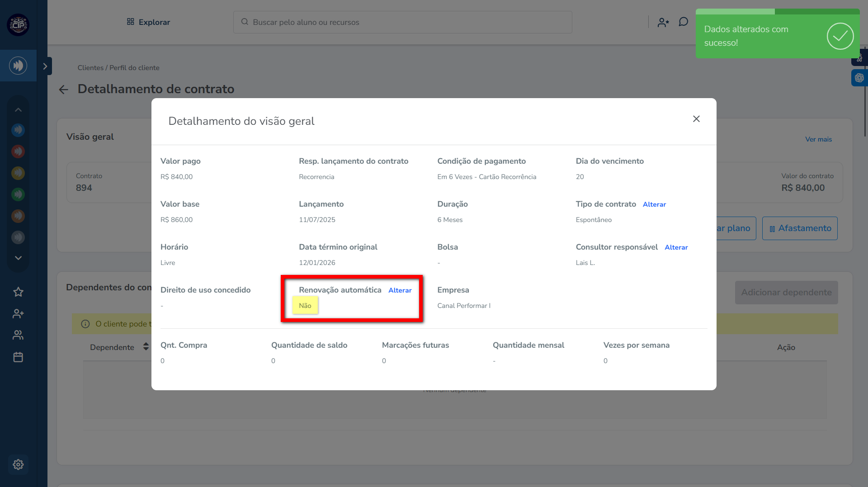Click Alterar next to Consultor responsável

pyautogui.click(x=676, y=247)
